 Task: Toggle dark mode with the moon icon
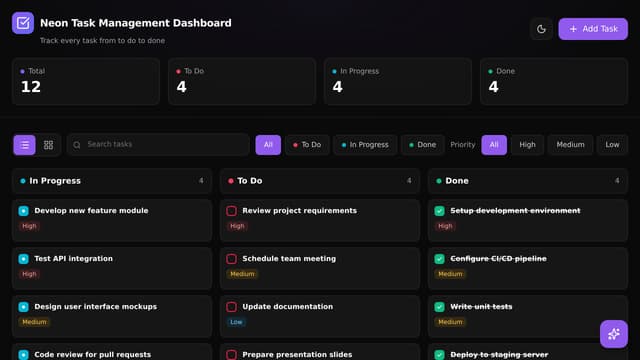[x=541, y=29]
